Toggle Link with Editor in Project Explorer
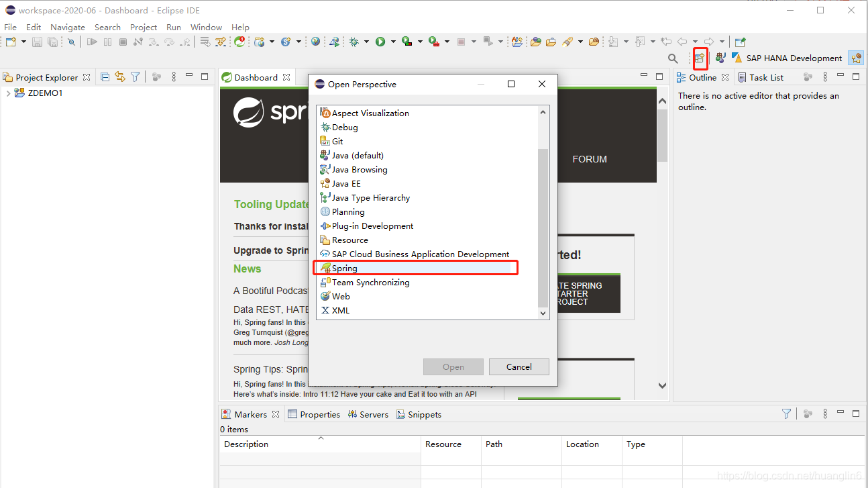This screenshot has height=488, width=868. coord(120,77)
